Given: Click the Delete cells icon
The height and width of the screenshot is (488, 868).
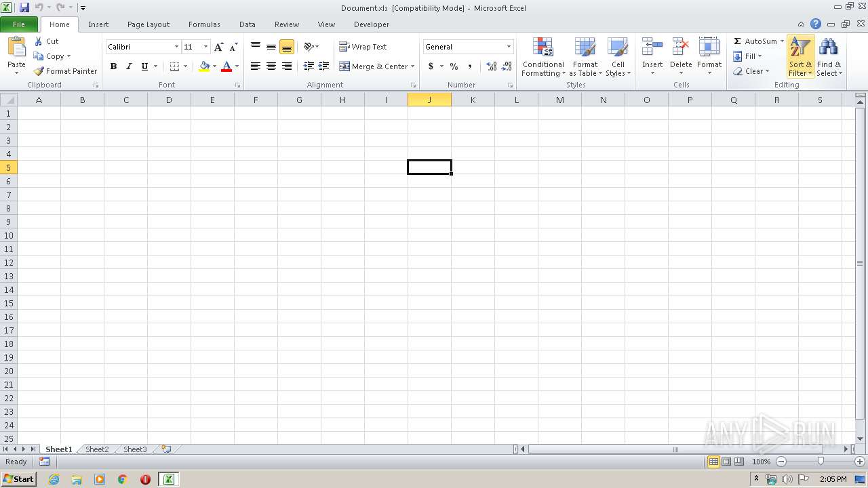Looking at the screenshot, I should pos(681,47).
